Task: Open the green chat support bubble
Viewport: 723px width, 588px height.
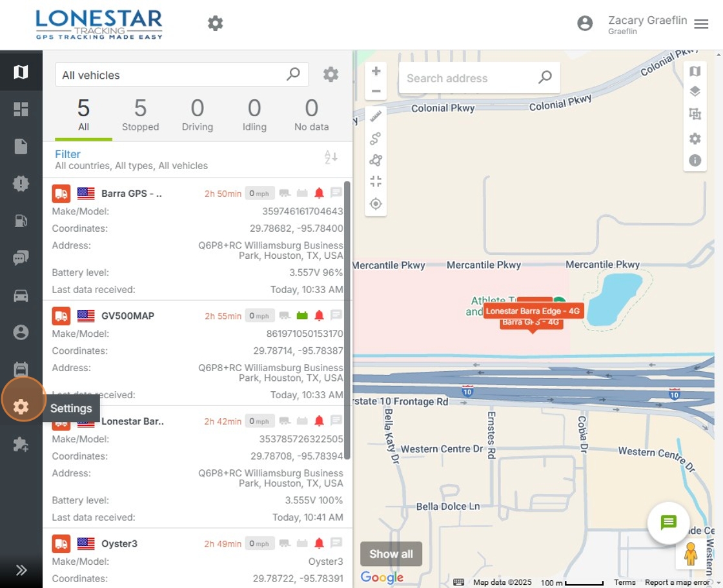Action: coord(668,523)
